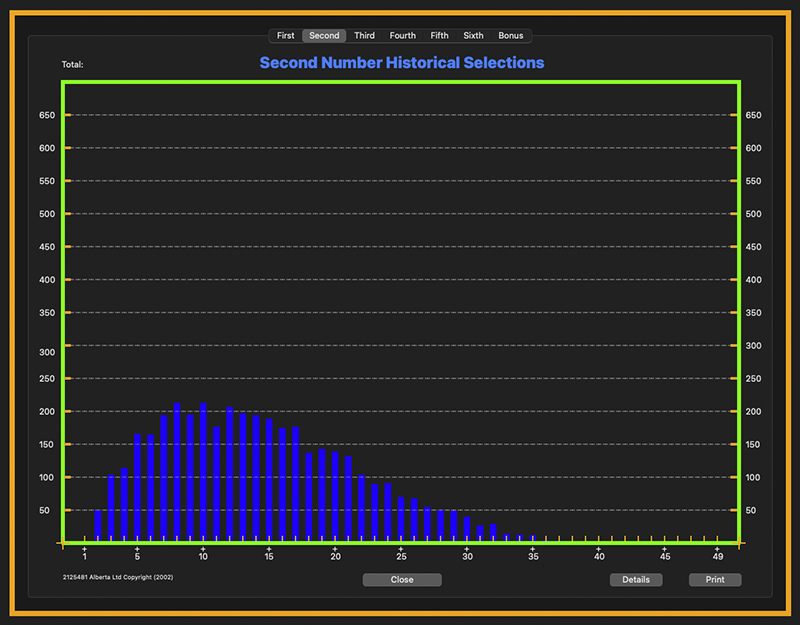The image size is (800, 625).
Task: Print the histogram chart
Action: click(715, 580)
